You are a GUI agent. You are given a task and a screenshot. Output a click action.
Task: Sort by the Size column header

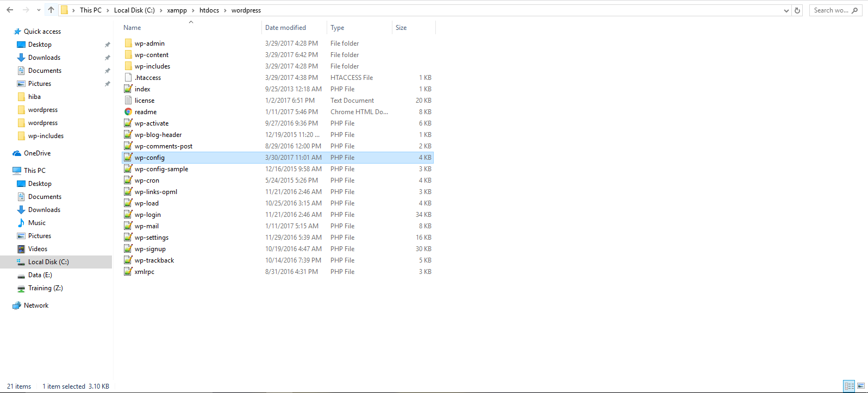401,28
